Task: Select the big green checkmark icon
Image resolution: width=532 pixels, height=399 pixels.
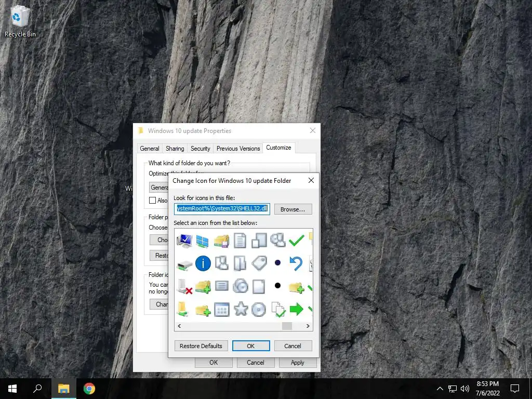Action: (296, 240)
